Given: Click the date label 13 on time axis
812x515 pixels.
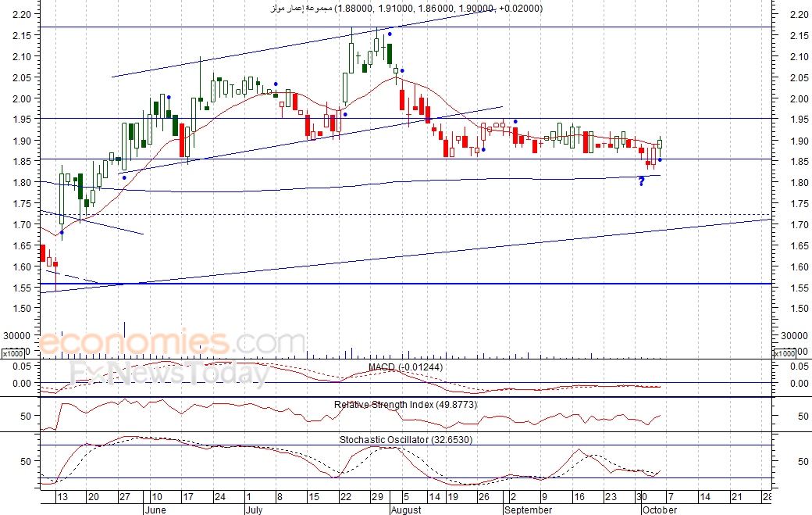Looking at the screenshot, I should tap(62, 497).
